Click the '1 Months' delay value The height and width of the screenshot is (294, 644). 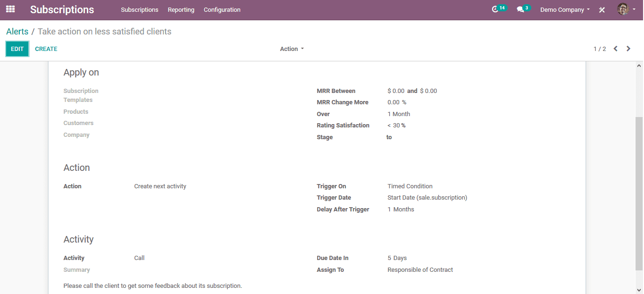pyautogui.click(x=401, y=210)
